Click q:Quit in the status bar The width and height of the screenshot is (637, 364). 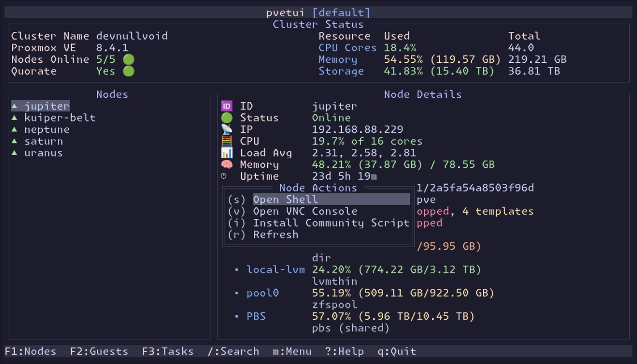tap(398, 351)
